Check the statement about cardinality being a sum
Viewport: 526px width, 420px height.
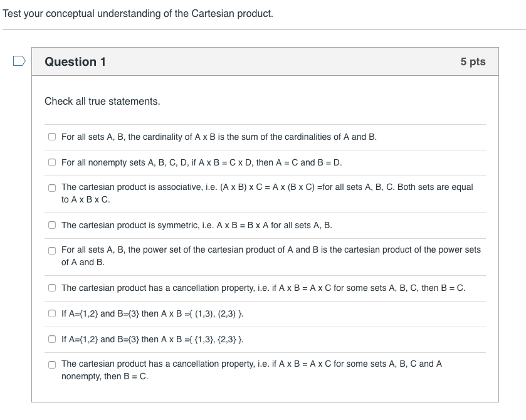click(x=51, y=136)
